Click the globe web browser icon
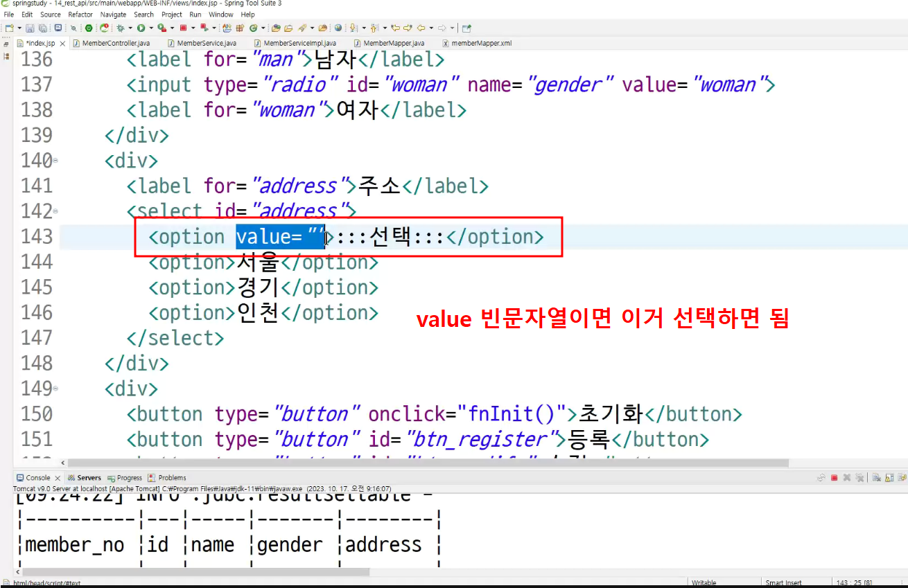This screenshot has width=908, height=588. tap(338, 28)
